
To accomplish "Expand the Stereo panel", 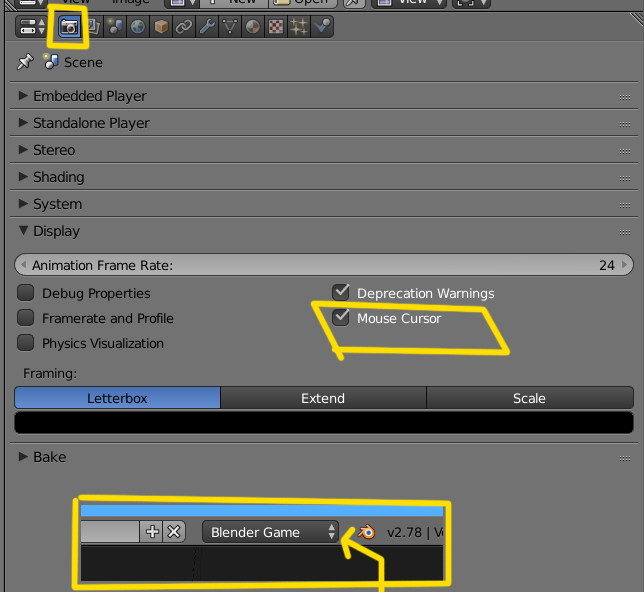I will pos(23,150).
